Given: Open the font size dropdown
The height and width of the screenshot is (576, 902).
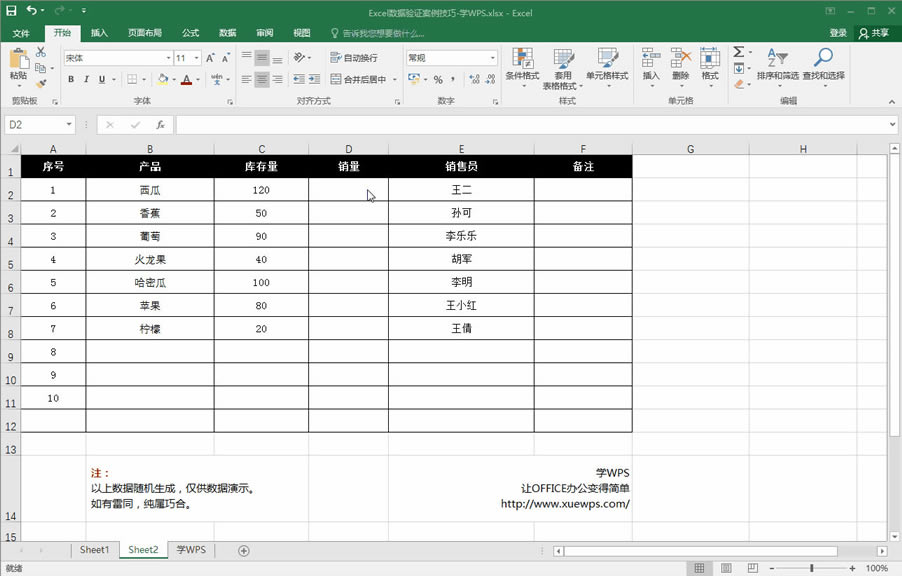Looking at the screenshot, I should (x=196, y=56).
